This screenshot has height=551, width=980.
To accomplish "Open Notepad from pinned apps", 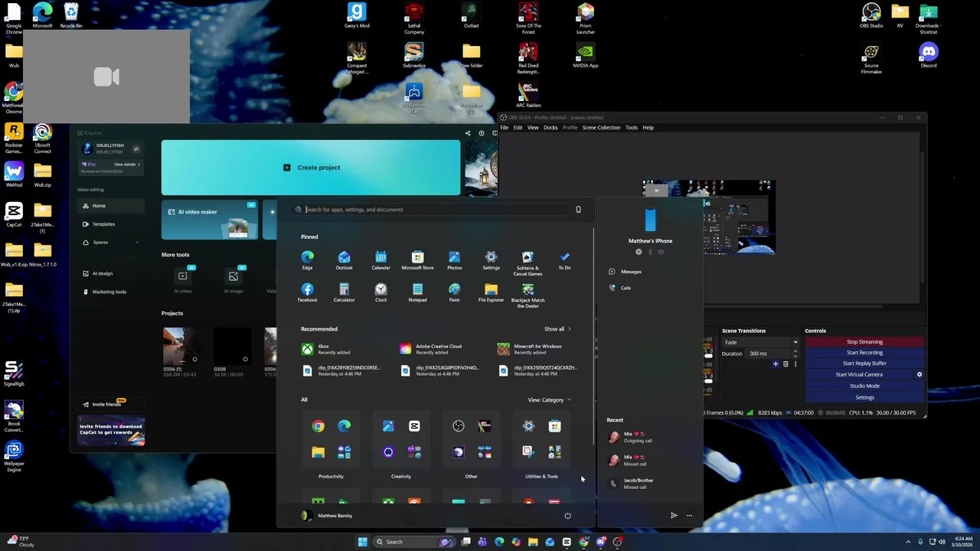I will [417, 292].
